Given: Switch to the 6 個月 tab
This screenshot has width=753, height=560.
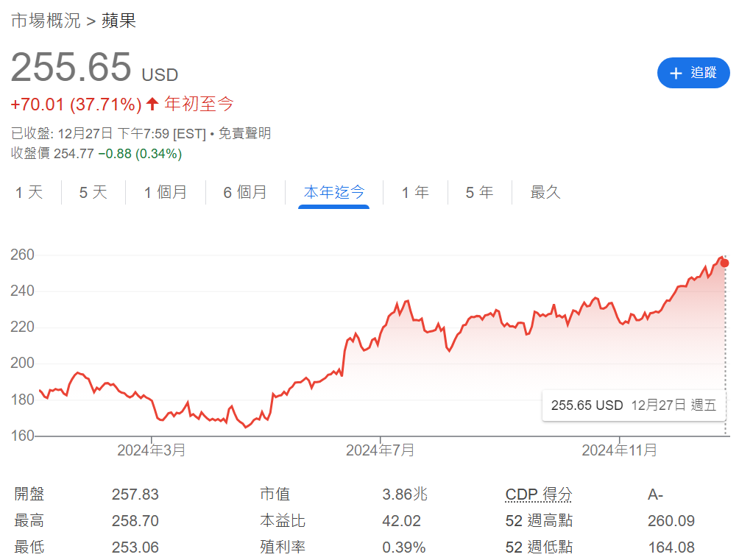Looking at the screenshot, I should 245,192.
